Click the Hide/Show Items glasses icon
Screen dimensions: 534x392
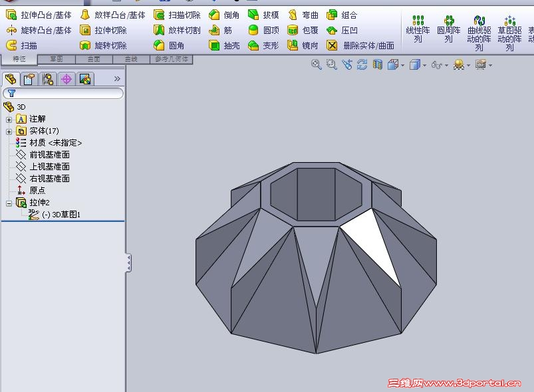436,64
